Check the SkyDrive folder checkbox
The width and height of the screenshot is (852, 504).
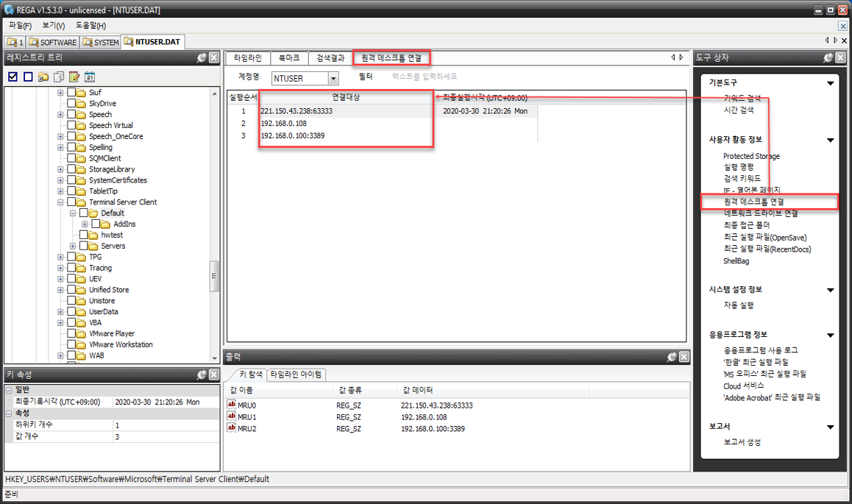click(x=71, y=103)
